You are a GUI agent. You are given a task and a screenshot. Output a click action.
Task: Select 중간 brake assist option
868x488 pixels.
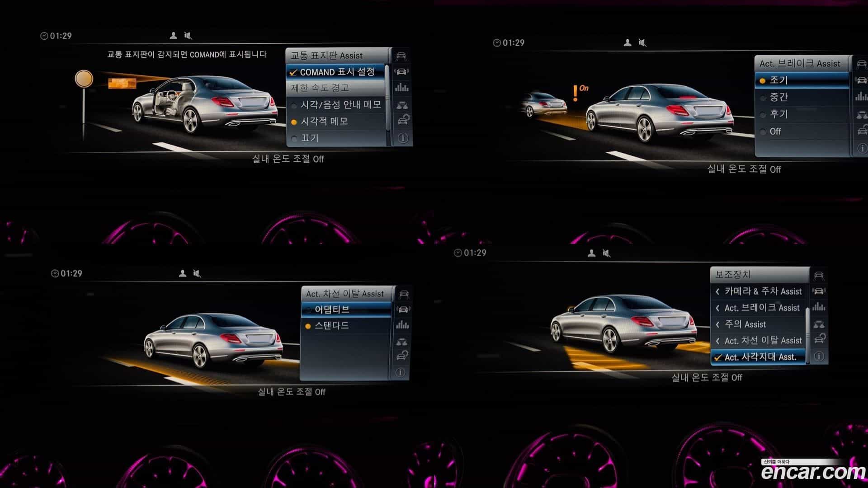pos(802,97)
